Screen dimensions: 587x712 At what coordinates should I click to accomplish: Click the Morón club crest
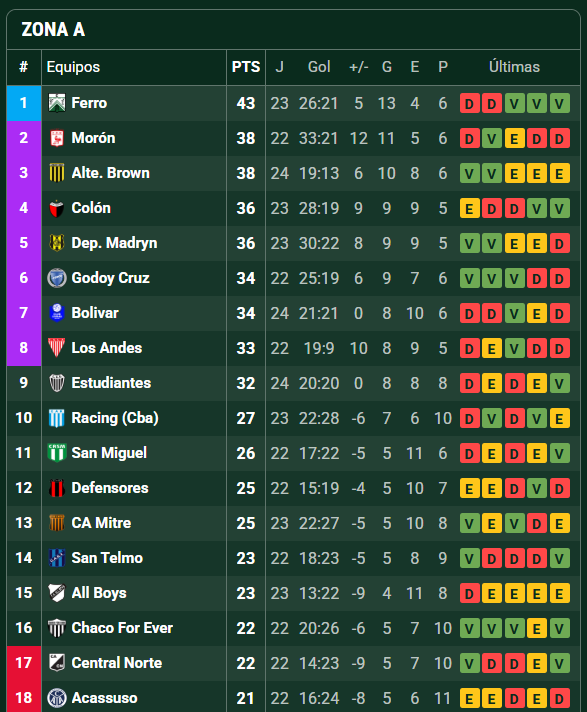click(x=57, y=138)
